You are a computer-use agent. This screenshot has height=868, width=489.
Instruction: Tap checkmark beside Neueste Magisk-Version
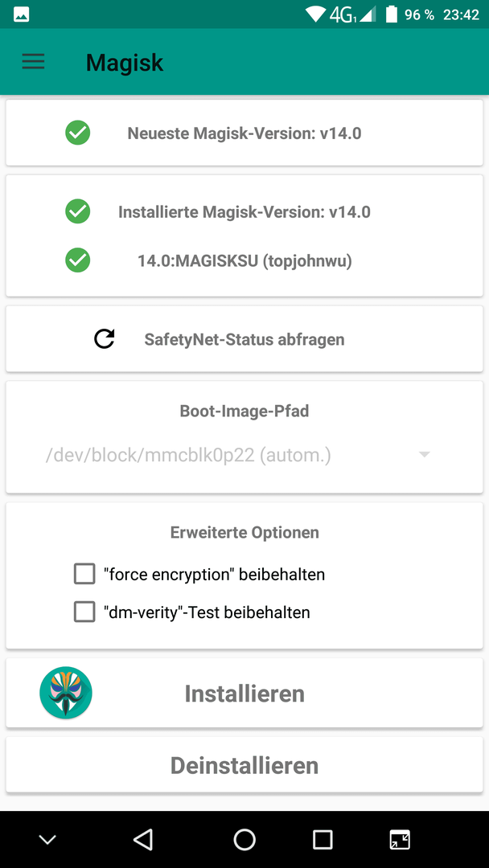(77, 133)
